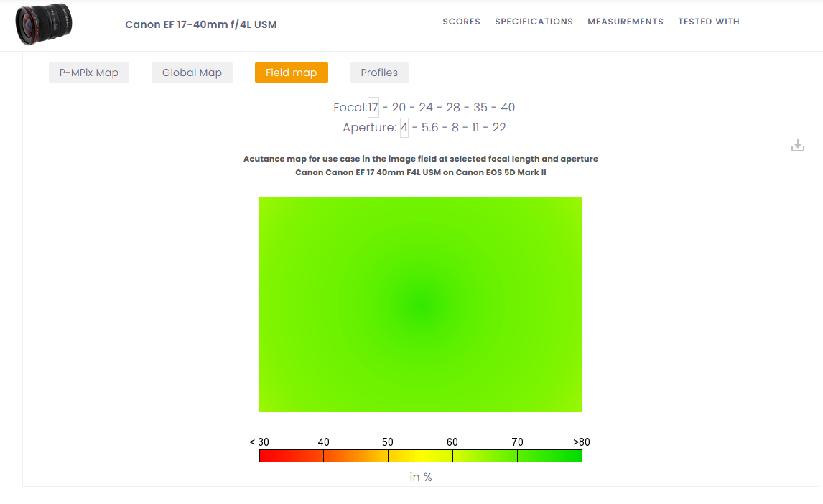Click the green acutance field map

(420, 304)
